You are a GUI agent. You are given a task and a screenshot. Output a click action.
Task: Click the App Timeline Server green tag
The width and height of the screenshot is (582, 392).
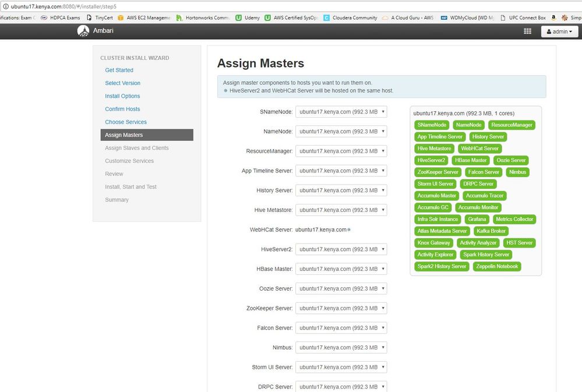(440, 137)
